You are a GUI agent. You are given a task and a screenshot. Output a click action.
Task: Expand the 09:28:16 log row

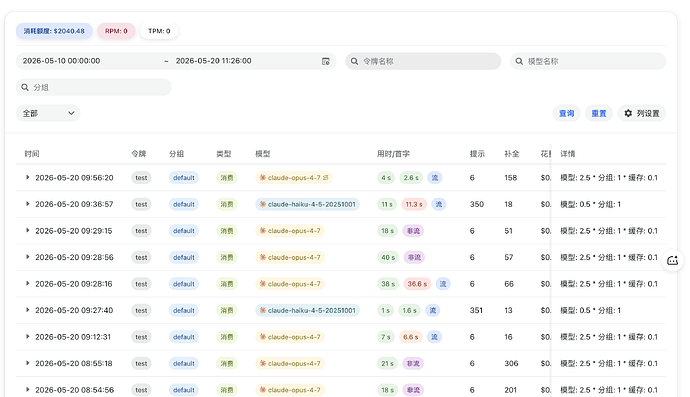pyautogui.click(x=27, y=283)
